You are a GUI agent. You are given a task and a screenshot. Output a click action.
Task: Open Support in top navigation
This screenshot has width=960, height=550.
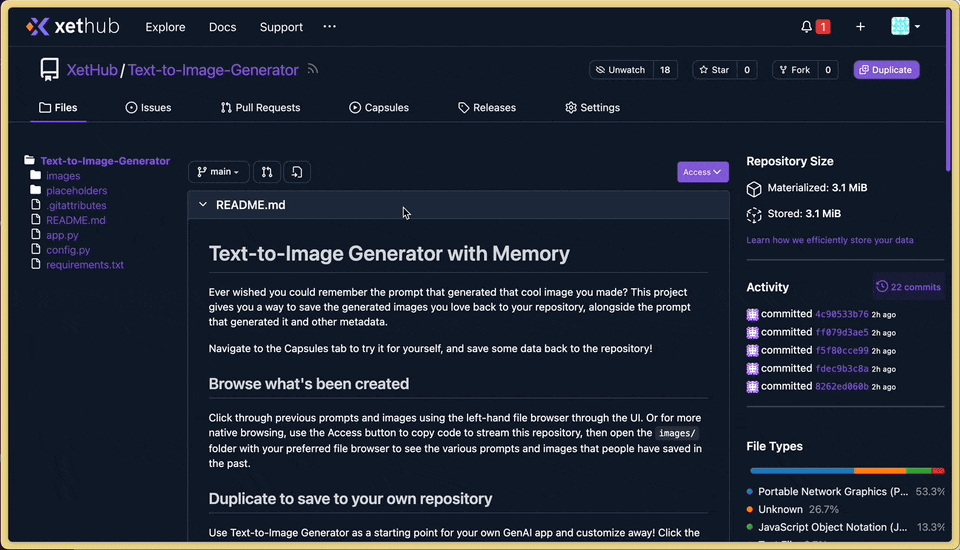click(x=281, y=27)
